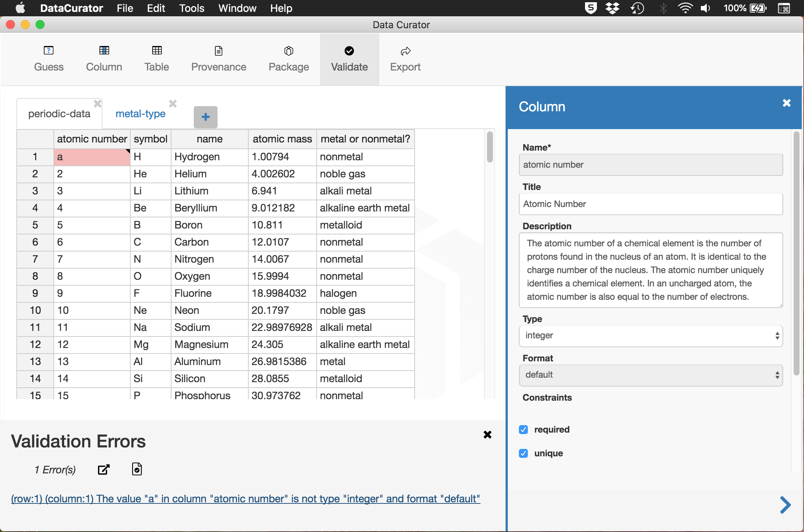Screen dimensions: 804x532
Task: Close the Validation Errors panel
Action: [x=487, y=435]
